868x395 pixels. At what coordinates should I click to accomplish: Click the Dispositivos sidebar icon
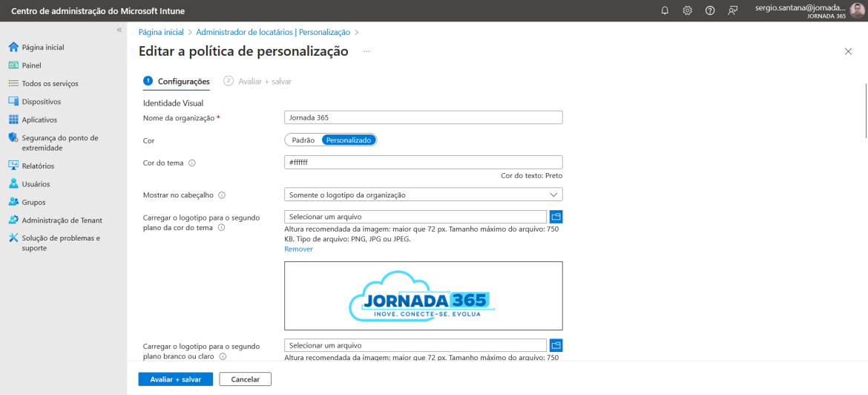[14, 102]
